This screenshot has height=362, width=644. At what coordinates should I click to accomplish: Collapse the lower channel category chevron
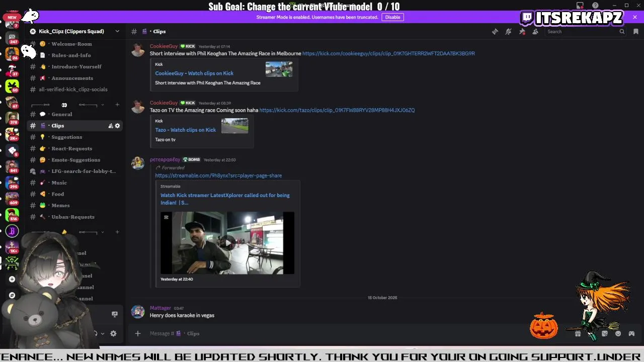(102, 232)
